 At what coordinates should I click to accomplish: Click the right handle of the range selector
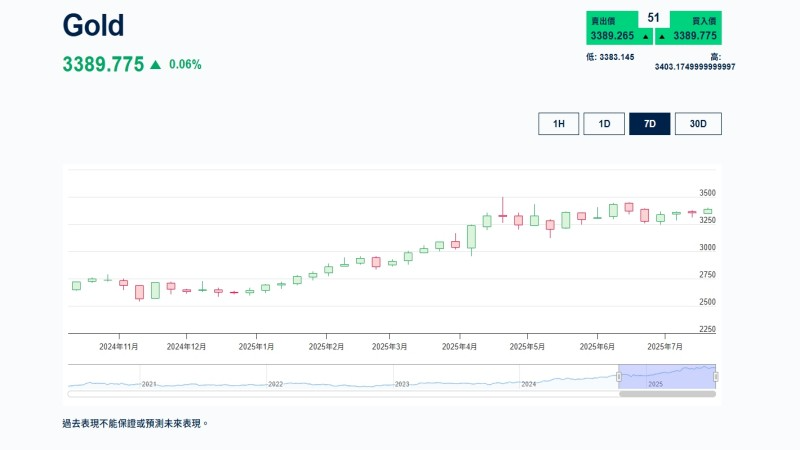tap(716, 377)
